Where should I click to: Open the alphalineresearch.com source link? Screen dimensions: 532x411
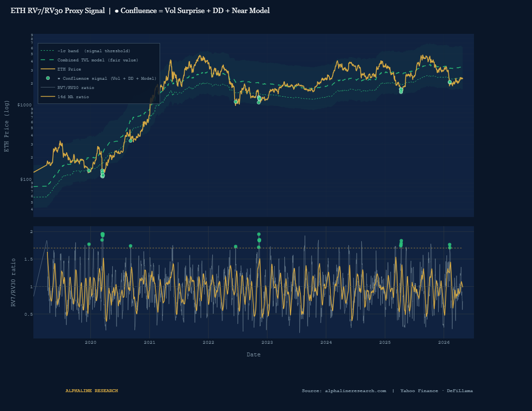(x=356, y=391)
